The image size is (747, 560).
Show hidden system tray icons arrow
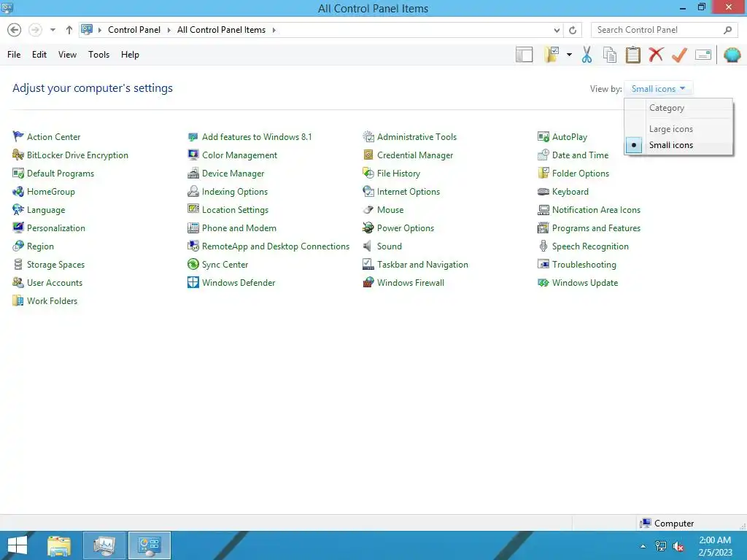click(643, 546)
